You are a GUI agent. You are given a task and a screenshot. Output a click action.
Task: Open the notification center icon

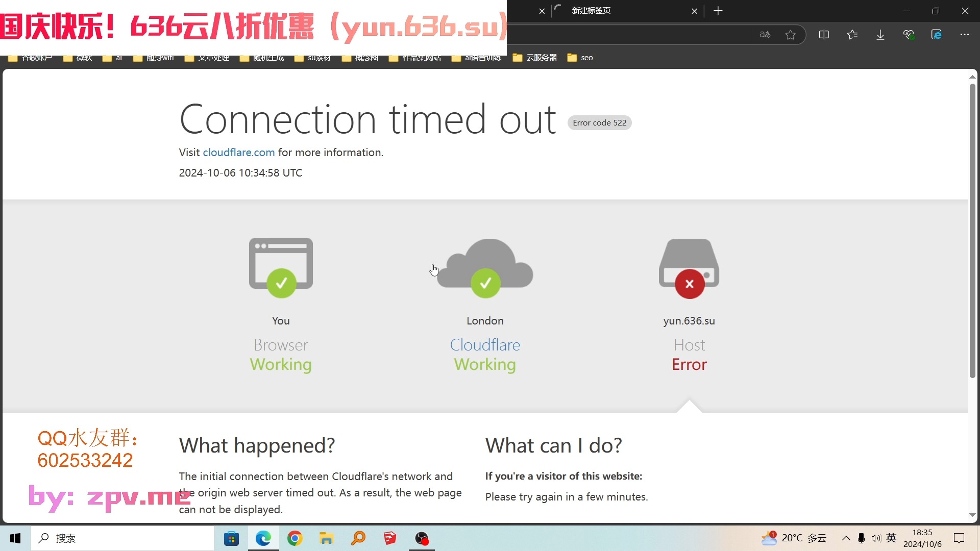[959, 538]
